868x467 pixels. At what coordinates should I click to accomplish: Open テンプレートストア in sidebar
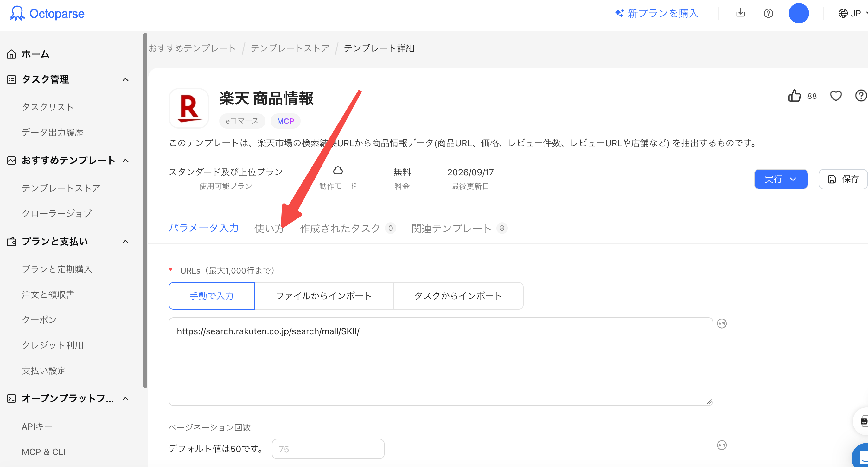61,188
